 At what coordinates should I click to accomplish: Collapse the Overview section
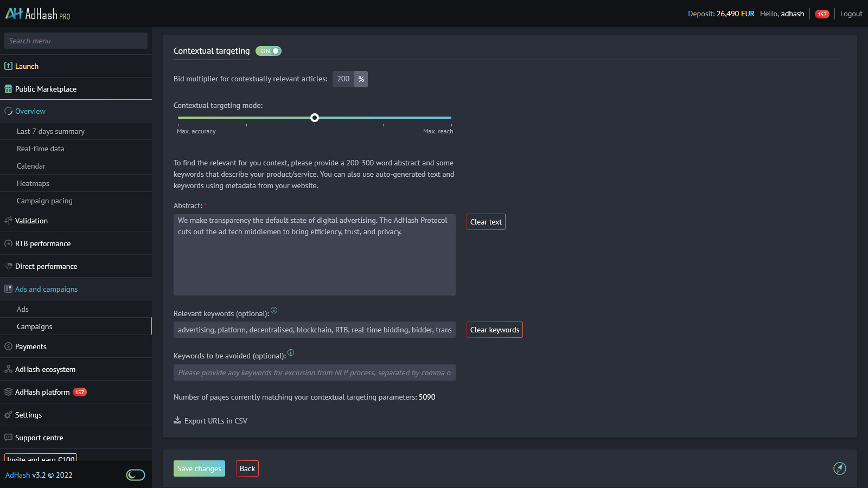pos(30,111)
